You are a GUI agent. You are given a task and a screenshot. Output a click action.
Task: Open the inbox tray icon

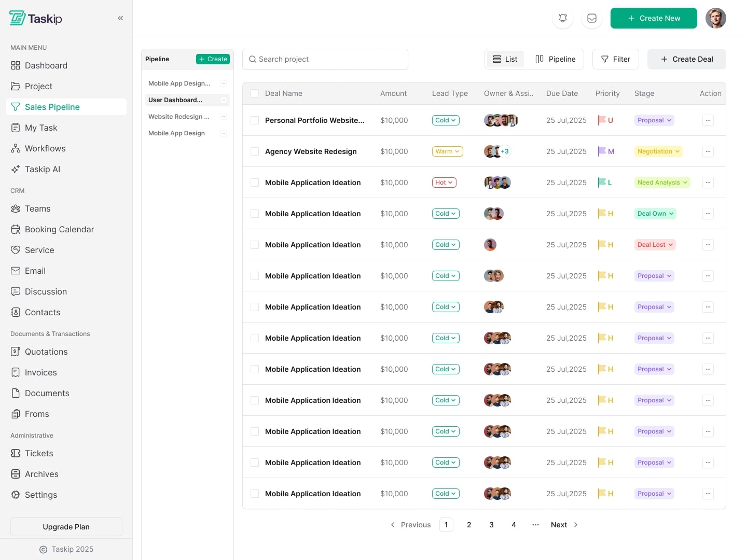click(591, 18)
